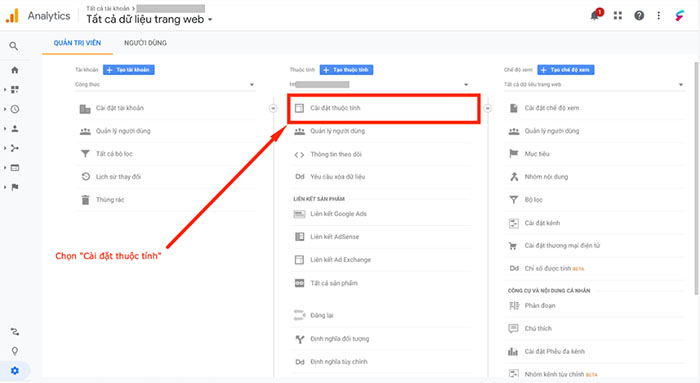Image resolution: width=700 pixels, height=383 pixels.
Task: Click the 'Tạo thuộc tính' button
Action: tap(346, 70)
